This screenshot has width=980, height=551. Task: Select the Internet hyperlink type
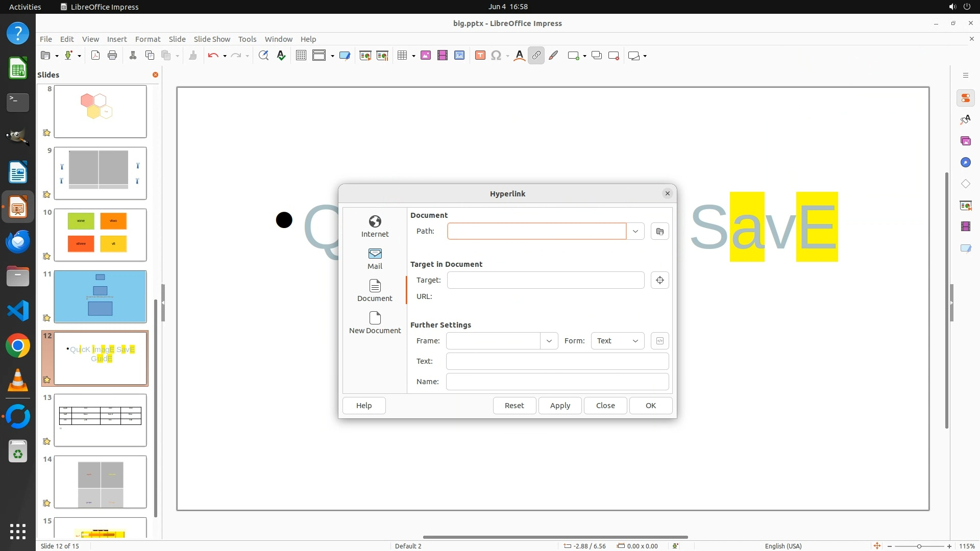(x=375, y=226)
